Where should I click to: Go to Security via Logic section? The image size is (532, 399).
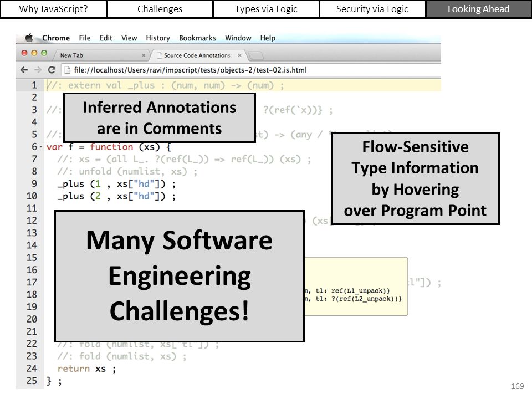click(372, 9)
